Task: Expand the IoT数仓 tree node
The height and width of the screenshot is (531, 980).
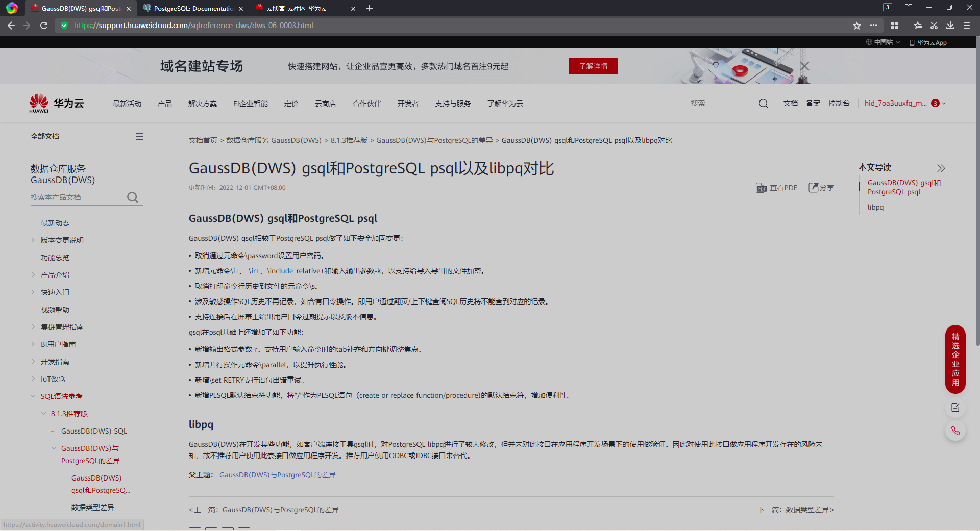Action: click(33, 379)
